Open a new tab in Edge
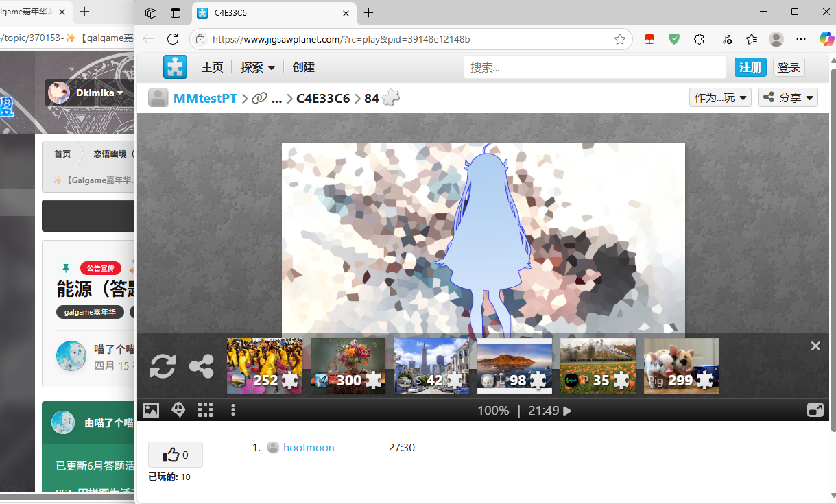Screen dimensions: 836x504 pos(369,13)
